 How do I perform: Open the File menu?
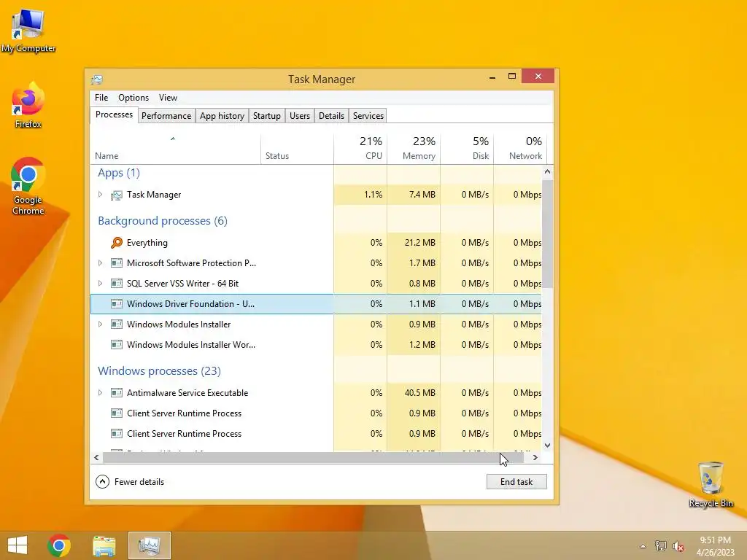pos(101,98)
